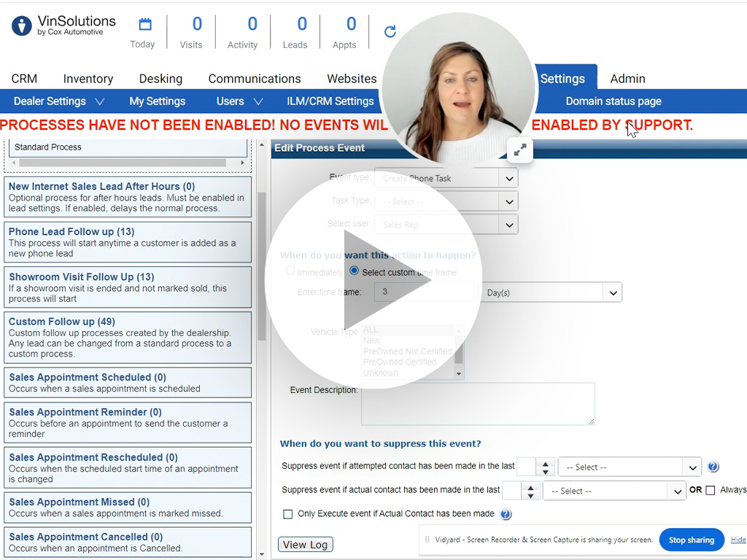This screenshot has height=560, width=747.
Task: Enable the Always checkbox after OR
Action: (711, 490)
